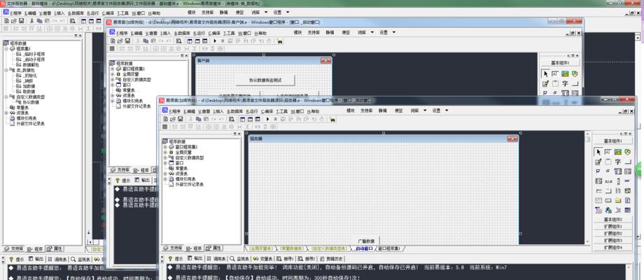Click the binoculars icon in client window toolbar

pos(279,41)
